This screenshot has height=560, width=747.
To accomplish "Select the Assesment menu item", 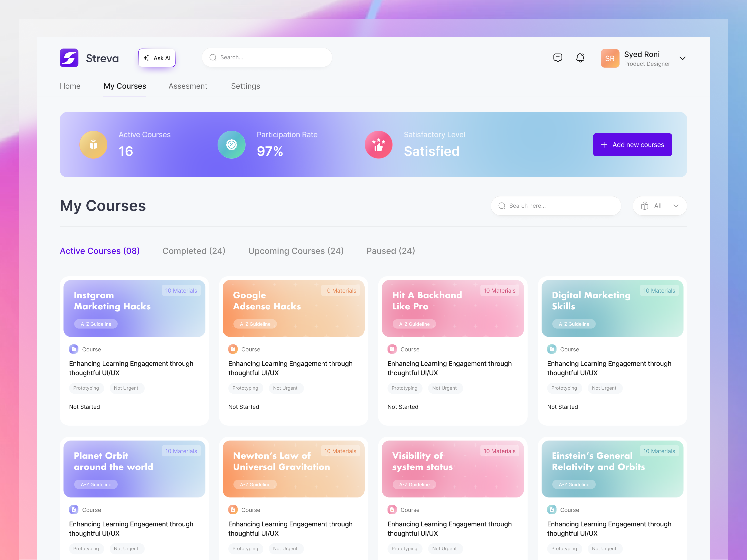I will click(188, 86).
